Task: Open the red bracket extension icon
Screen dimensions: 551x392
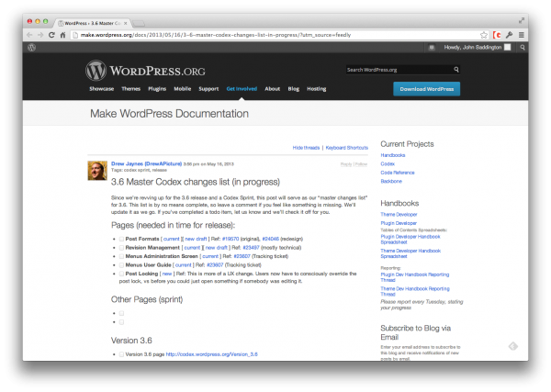Action: point(497,35)
